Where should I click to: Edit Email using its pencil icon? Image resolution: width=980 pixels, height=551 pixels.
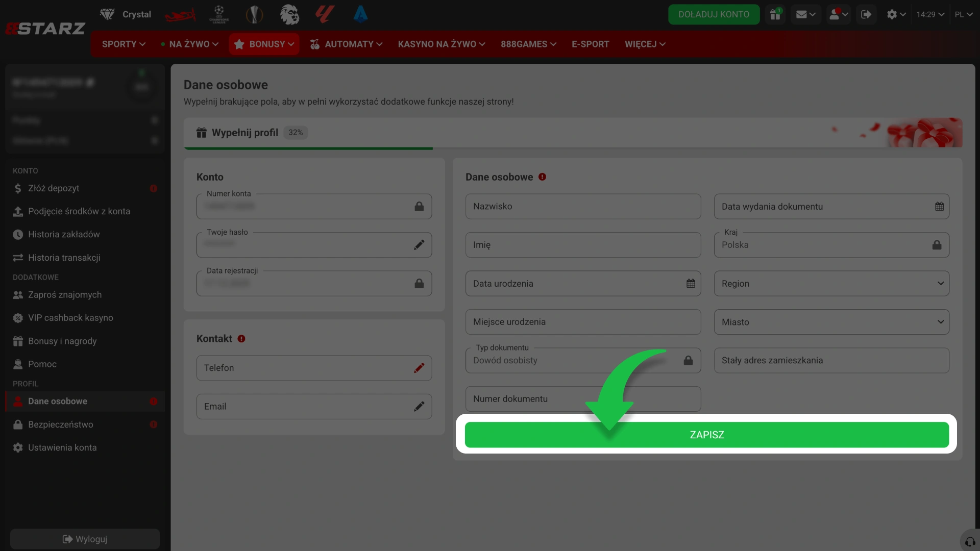coord(419,407)
